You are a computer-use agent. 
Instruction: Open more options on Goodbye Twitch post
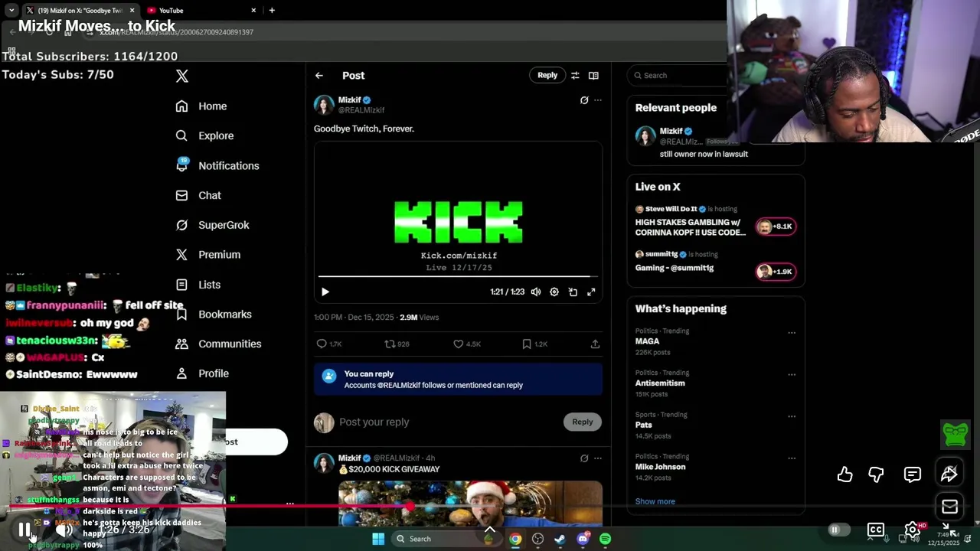598,100
